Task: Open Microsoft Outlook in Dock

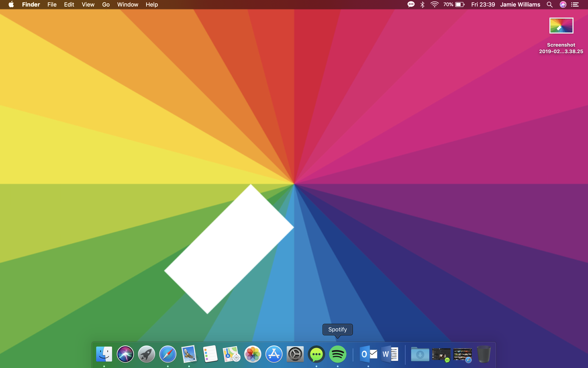Action: click(368, 354)
